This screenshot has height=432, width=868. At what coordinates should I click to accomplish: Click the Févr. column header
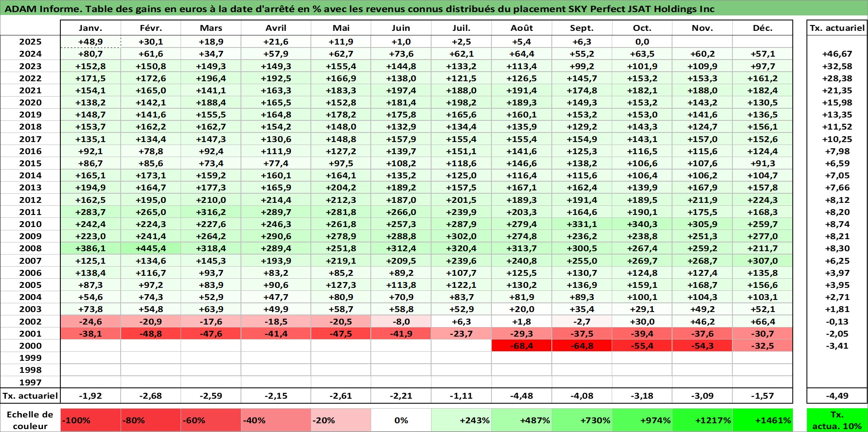[x=151, y=28]
